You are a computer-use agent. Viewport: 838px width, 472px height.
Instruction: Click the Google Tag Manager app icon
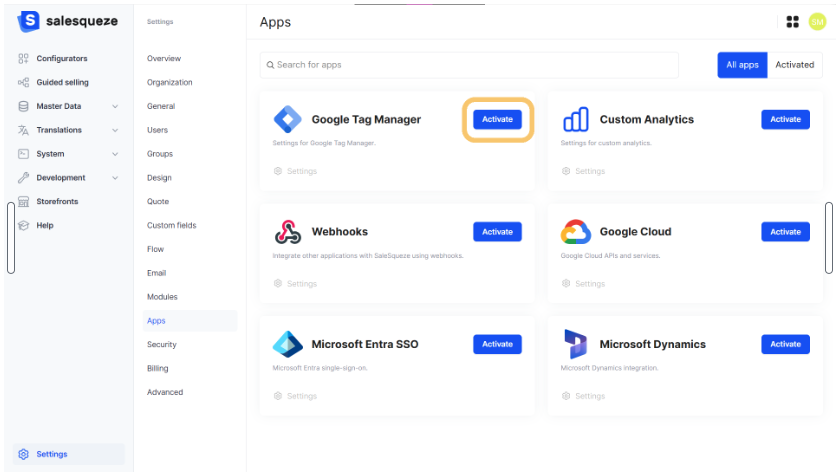coord(288,119)
